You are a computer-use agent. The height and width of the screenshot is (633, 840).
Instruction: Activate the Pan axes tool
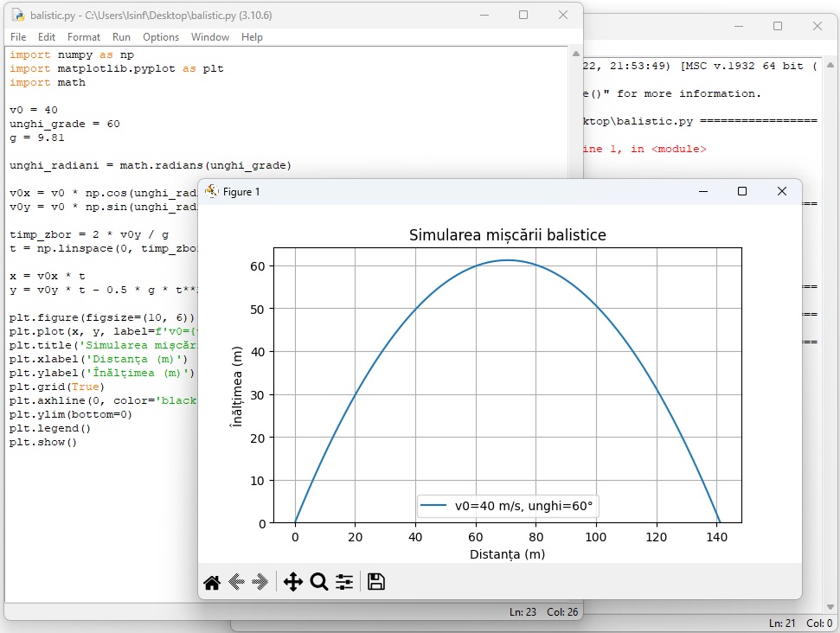[x=293, y=582]
